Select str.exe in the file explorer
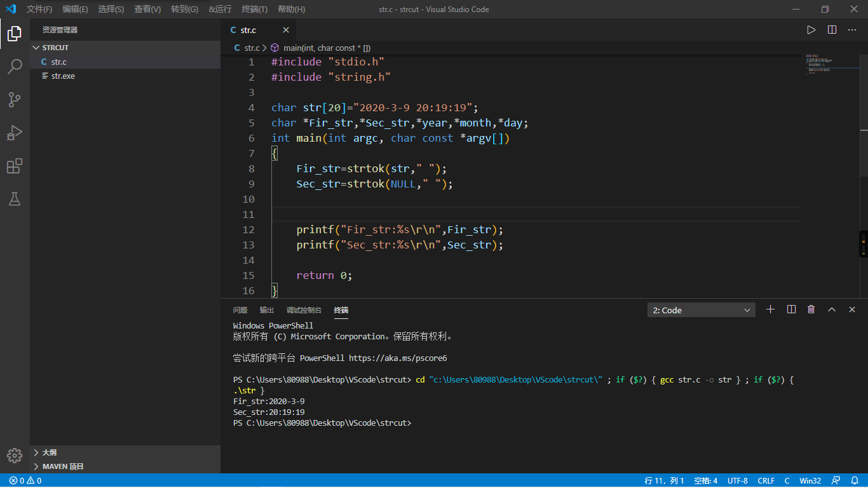The image size is (868, 488). click(x=125, y=76)
